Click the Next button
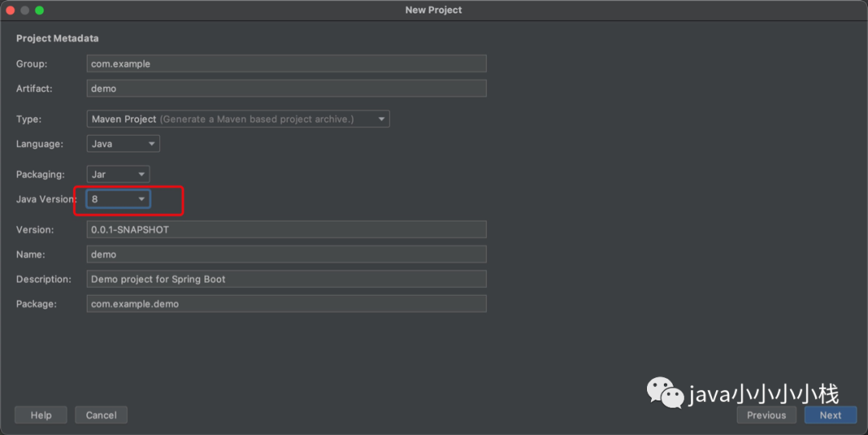868x435 pixels. click(x=830, y=415)
